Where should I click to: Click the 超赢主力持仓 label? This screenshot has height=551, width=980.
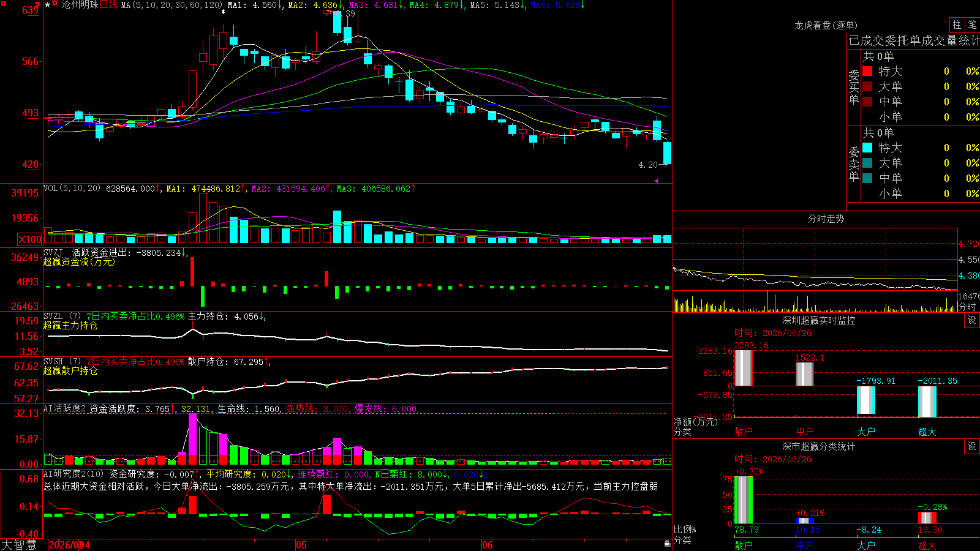click(70, 326)
